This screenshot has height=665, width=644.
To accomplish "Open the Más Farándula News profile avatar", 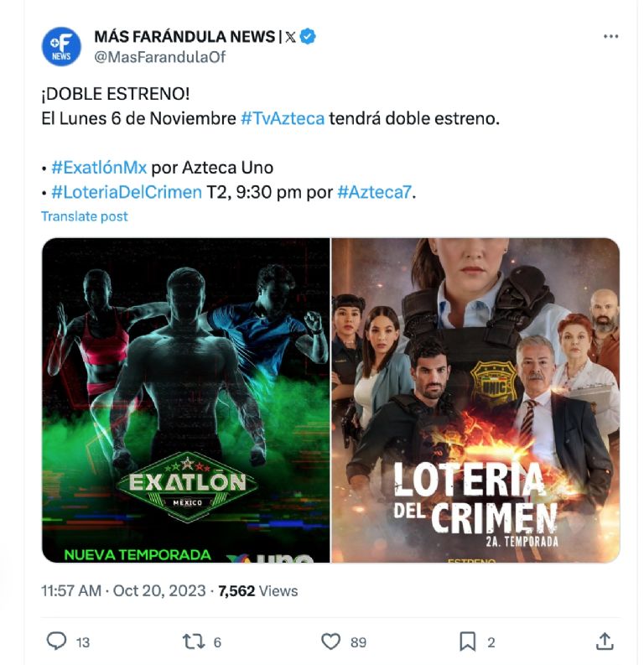I will click(x=61, y=46).
